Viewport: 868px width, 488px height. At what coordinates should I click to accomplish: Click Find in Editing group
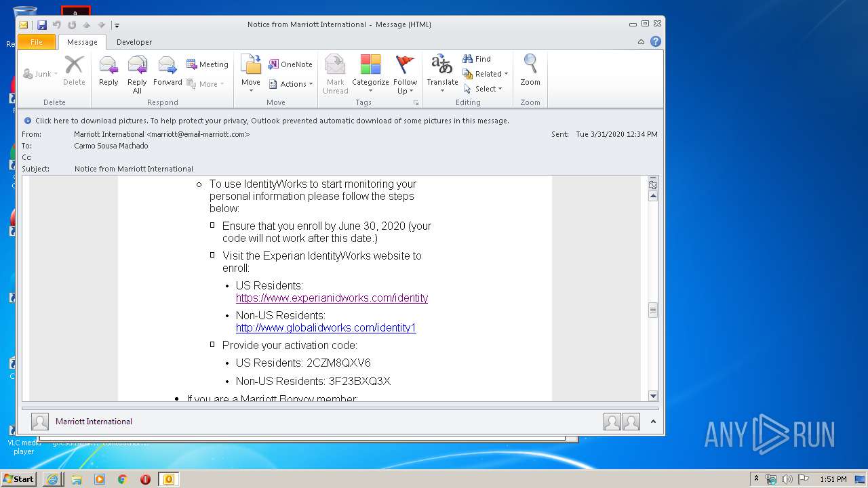477,59
